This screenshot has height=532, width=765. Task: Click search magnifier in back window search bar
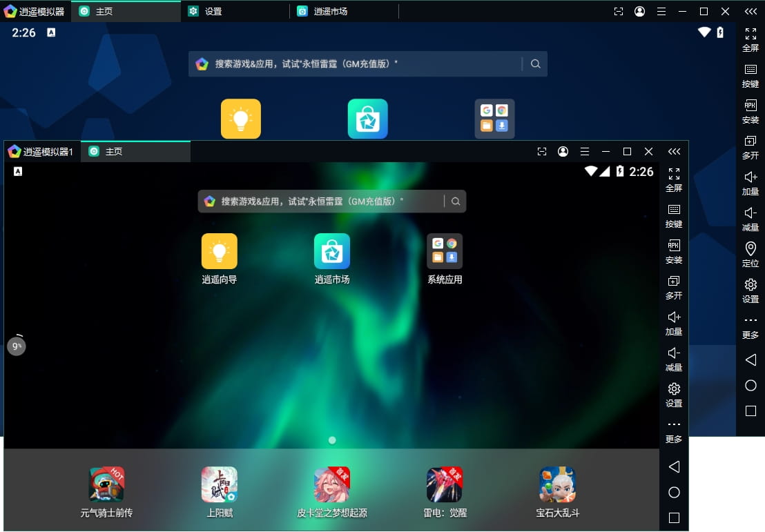tap(535, 64)
